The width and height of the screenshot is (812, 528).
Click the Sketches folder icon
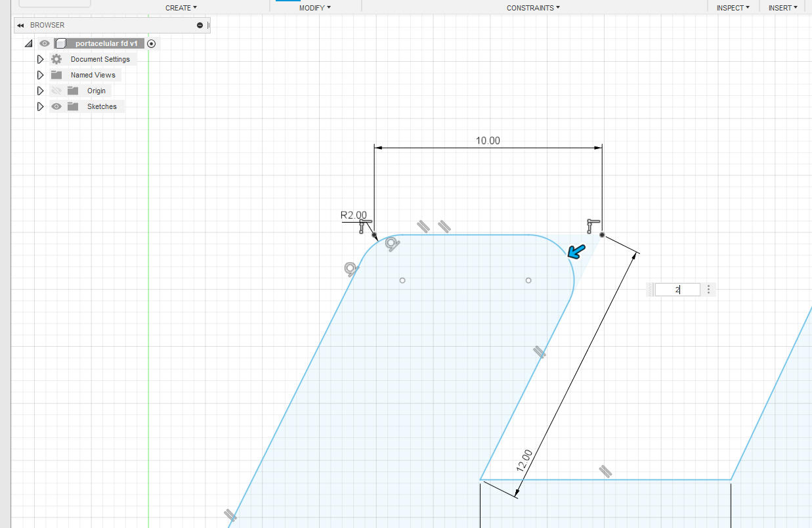point(72,106)
